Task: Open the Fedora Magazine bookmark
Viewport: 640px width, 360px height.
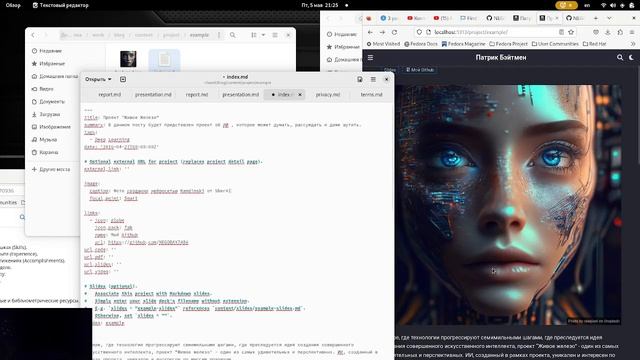Action: [463, 44]
